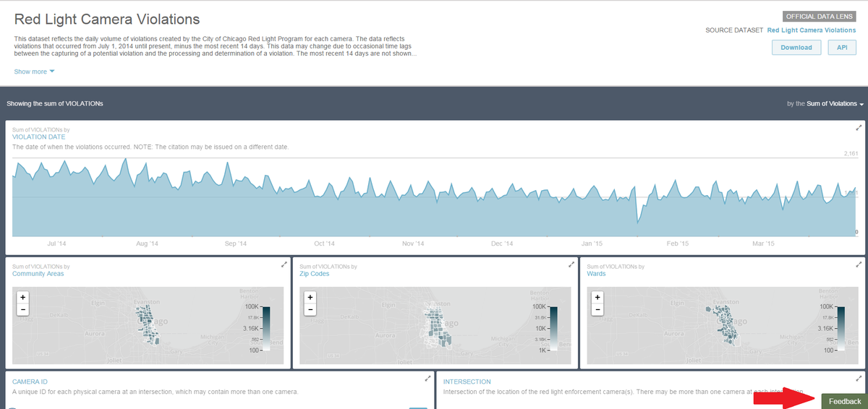Click the Download button
This screenshot has height=409, width=868.
pos(797,48)
